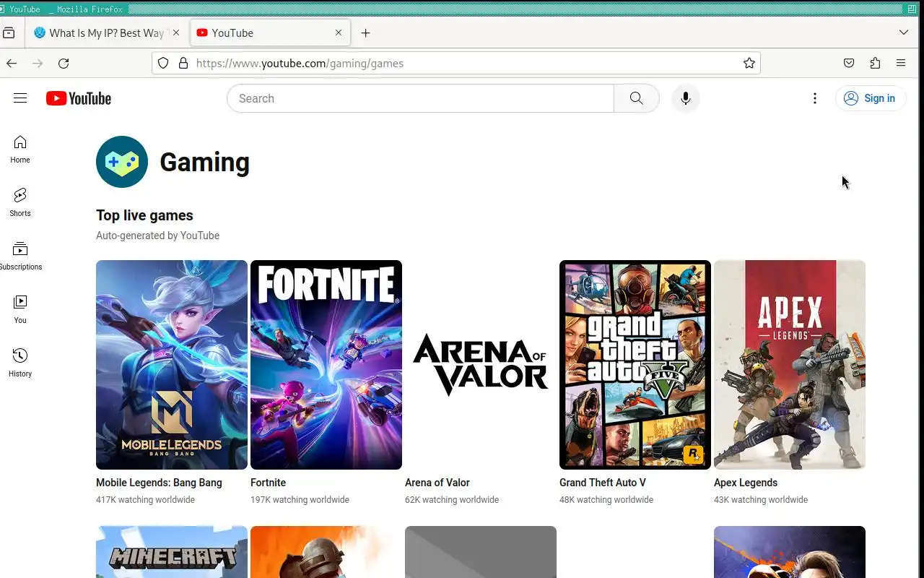Bookmark this page with star icon

(x=749, y=64)
